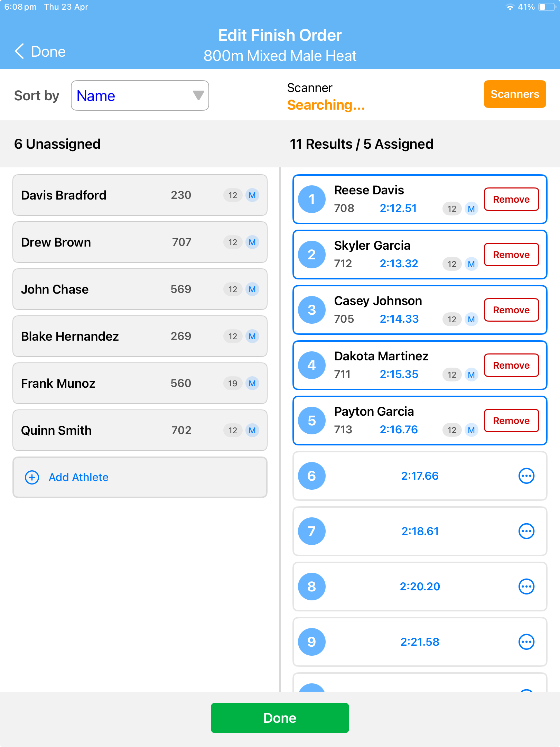Open options menu for result 6

coord(526,476)
